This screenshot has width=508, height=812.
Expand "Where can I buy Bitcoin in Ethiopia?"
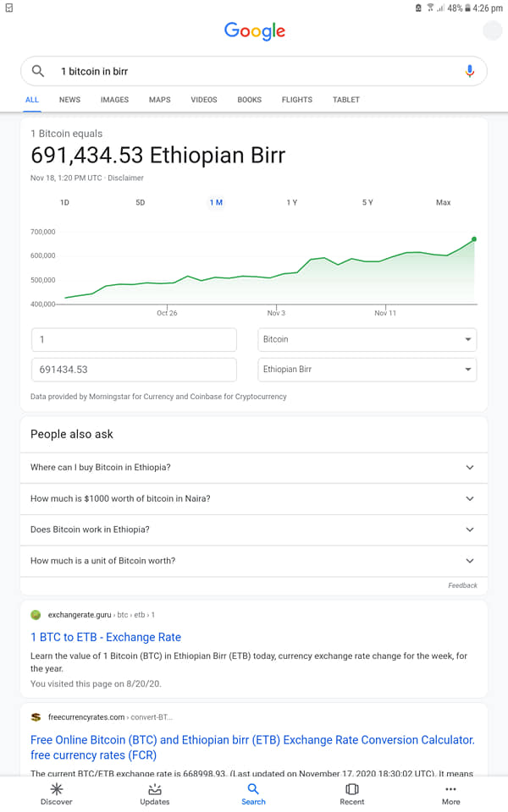click(x=253, y=468)
